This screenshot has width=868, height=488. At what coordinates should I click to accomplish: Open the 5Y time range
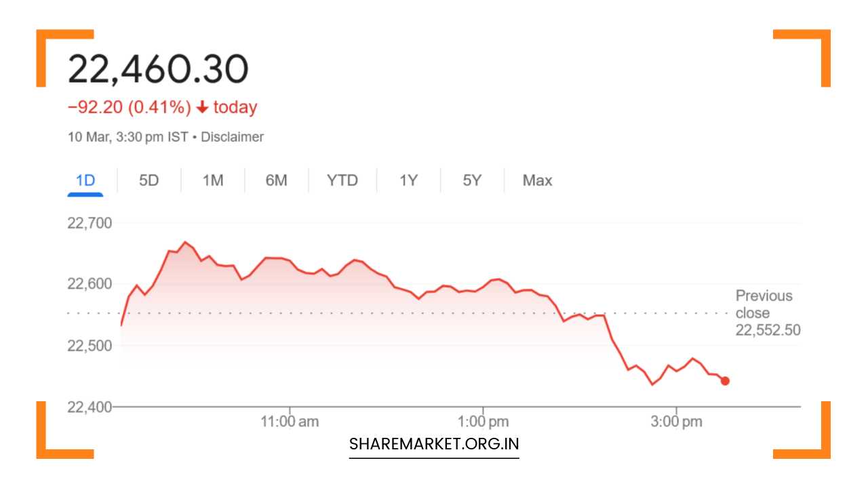[x=472, y=181]
